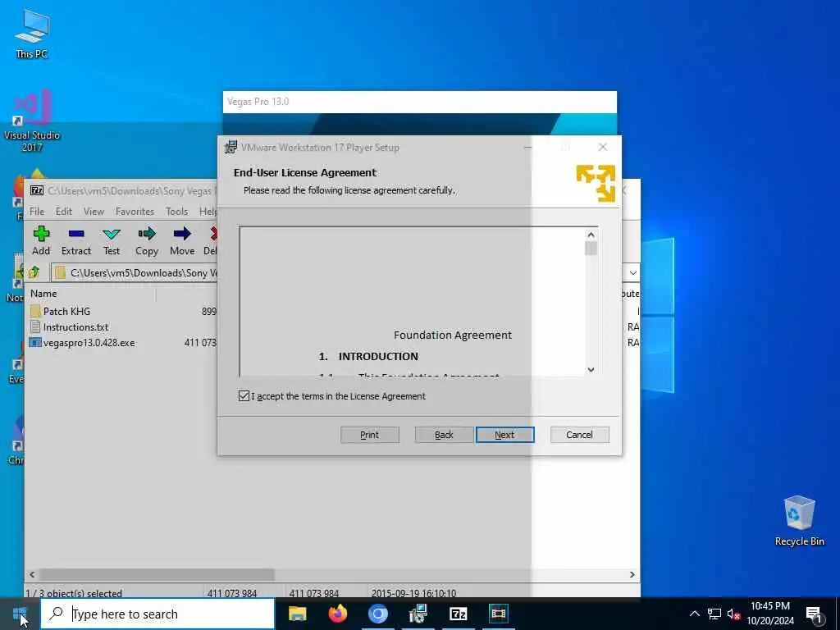Open 7-Zip window system menu icon
840x630 pixels.
(36, 190)
